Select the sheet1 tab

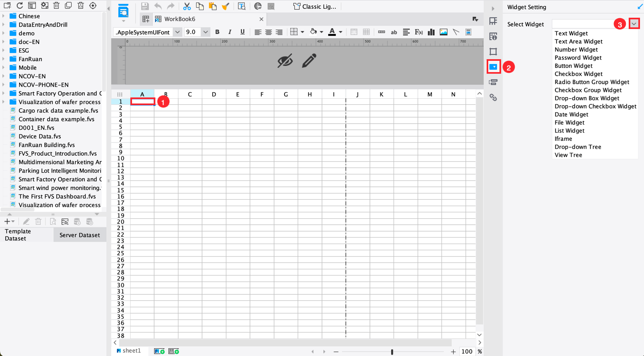(x=129, y=351)
